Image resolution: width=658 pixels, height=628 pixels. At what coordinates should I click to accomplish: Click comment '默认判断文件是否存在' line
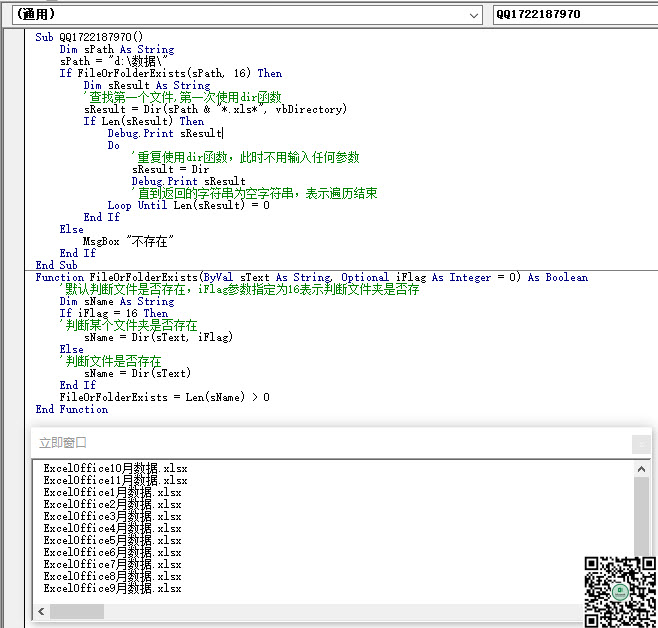click(239, 289)
